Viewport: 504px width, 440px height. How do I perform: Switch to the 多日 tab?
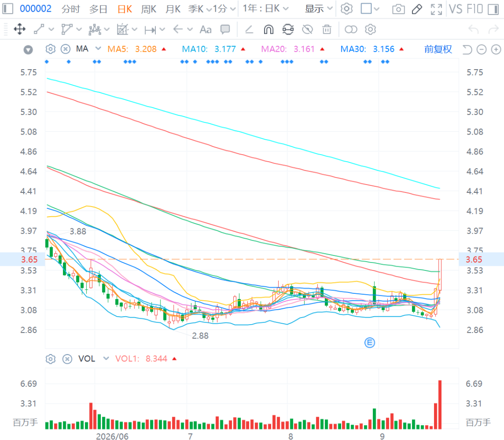(x=98, y=9)
